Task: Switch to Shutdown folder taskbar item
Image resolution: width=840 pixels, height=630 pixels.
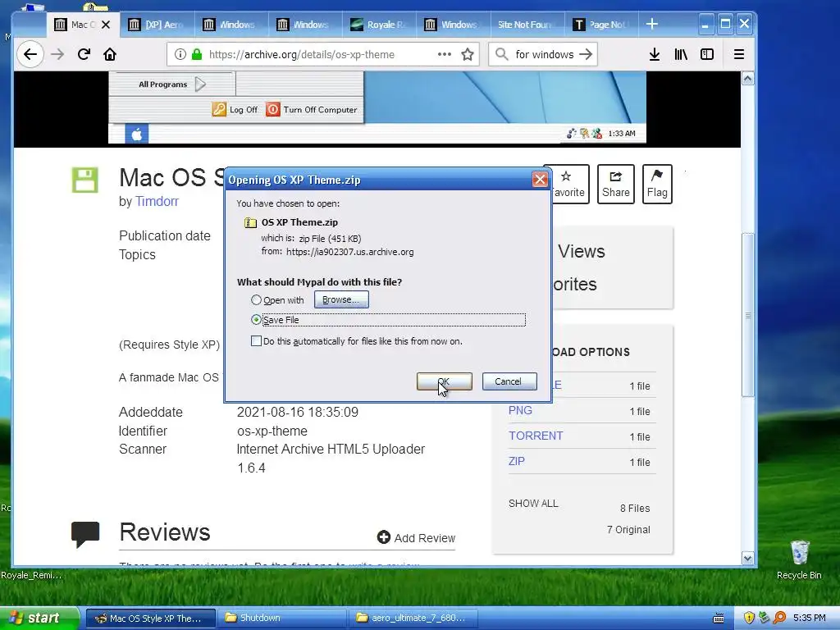Action: coord(283,619)
